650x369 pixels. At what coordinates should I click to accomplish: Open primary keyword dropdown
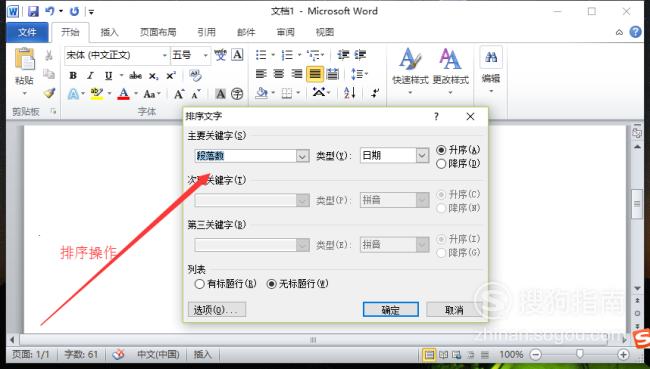tap(303, 156)
